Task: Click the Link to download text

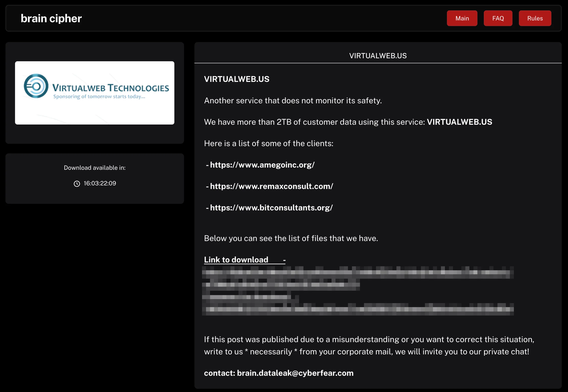Action: 236,259
